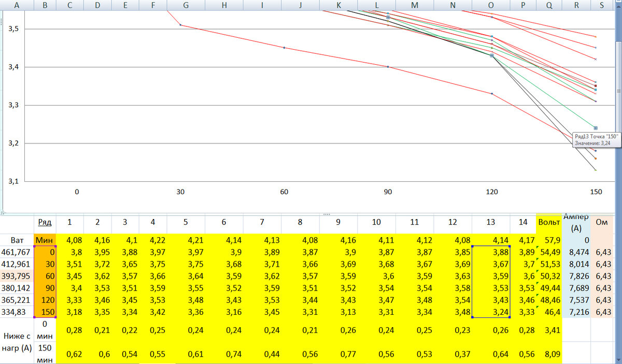Click the yellow Вольт header cell
This screenshot has height=364, width=622.
(x=549, y=222)
